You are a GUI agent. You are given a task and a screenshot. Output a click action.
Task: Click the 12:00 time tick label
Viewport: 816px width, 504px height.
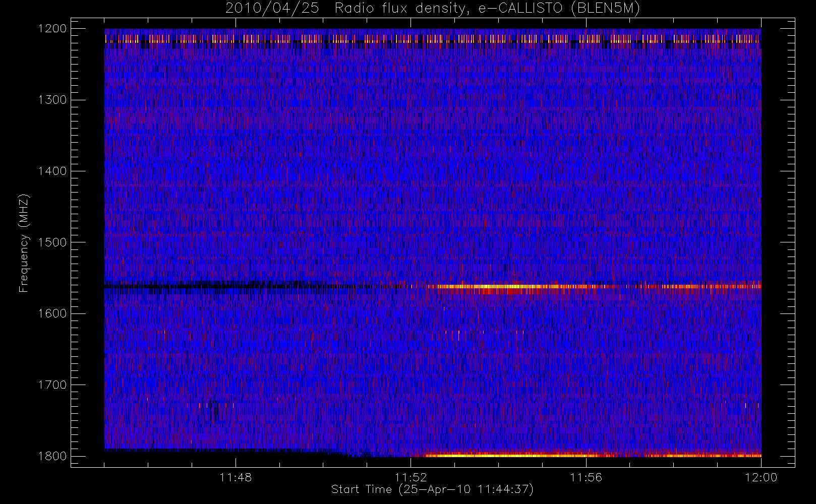[761, 477]
